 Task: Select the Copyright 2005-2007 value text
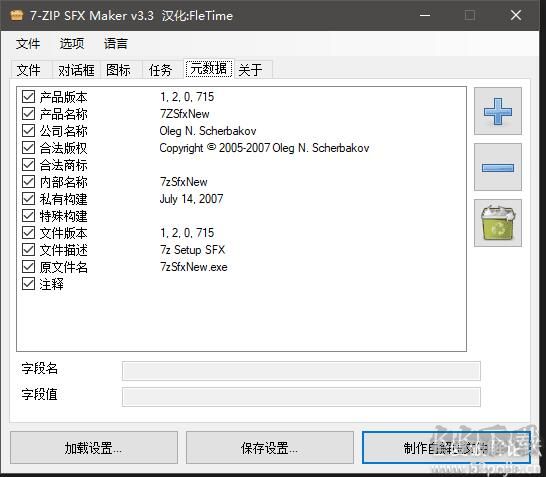tap(264, 148)
